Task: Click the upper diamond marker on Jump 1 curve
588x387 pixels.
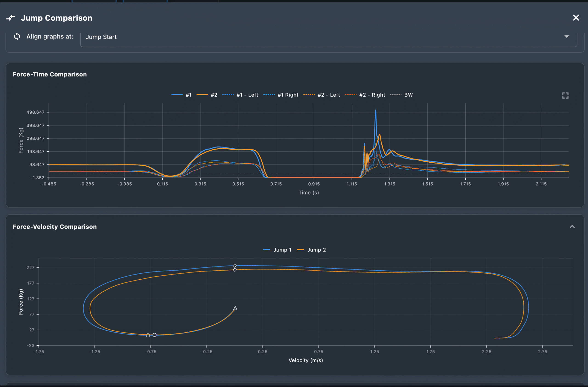Action: click(x=235, y=266)
